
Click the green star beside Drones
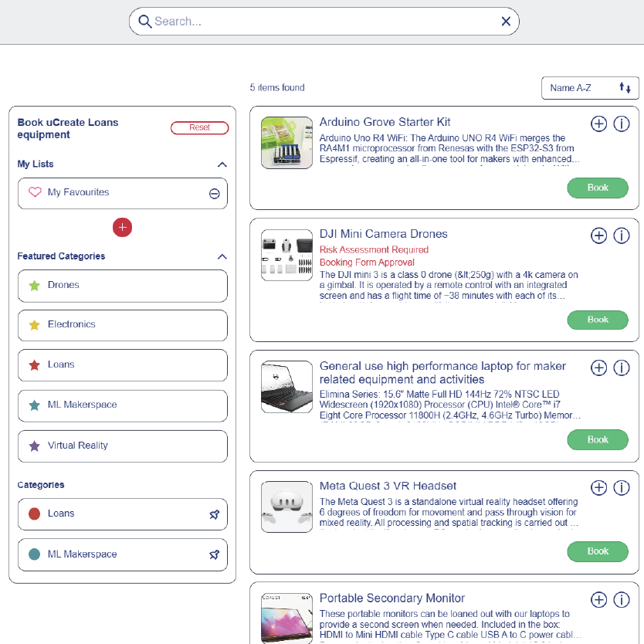(35, 285)
